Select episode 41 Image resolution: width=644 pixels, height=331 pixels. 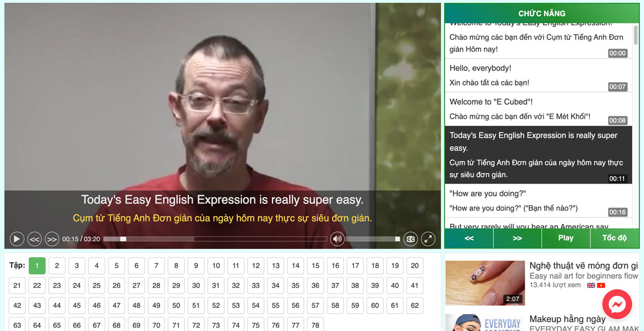pyautogui.click(x=415, y=285)
